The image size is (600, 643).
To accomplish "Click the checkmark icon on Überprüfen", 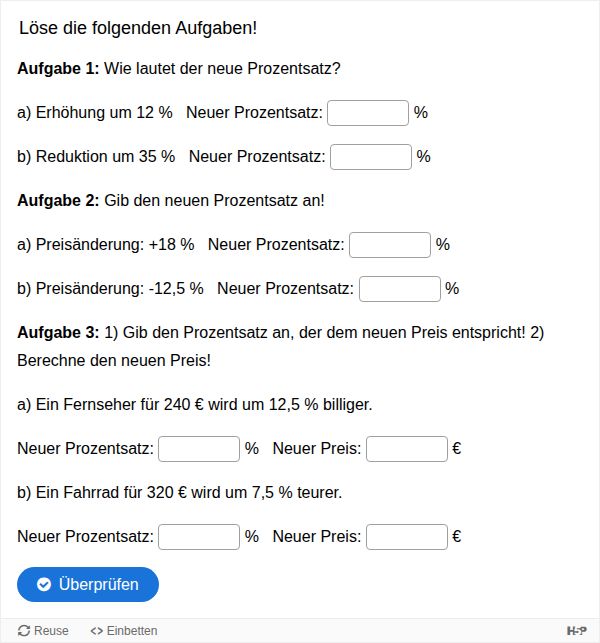I will click(x=44, y=584).
